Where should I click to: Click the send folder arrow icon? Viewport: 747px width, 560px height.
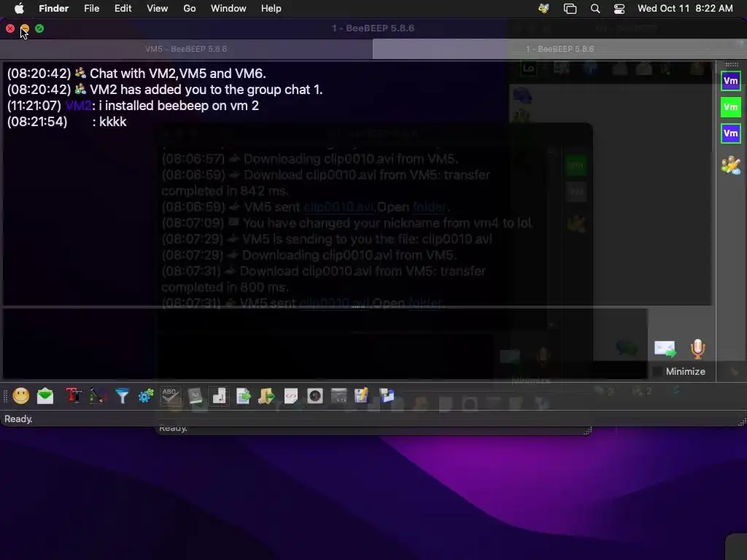click(267, 396)
